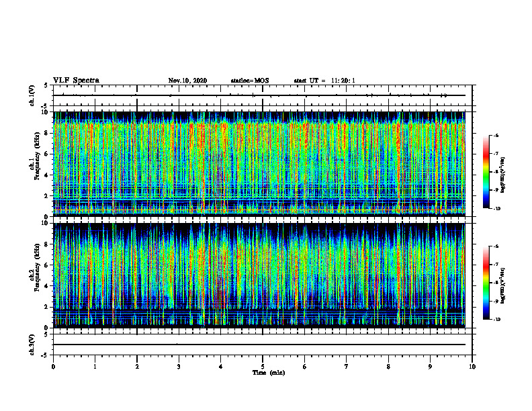Select the date text "Nov.10, 2020"
532x411 pixels.
187,81
